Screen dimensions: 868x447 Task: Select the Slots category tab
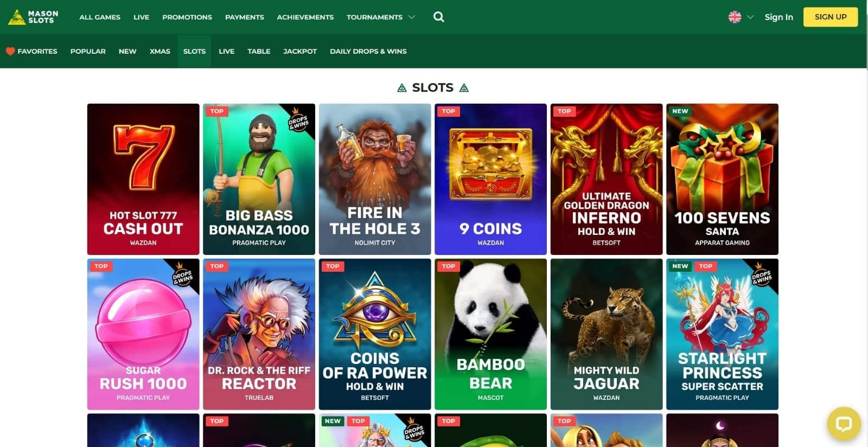click(x=194, y=51)
